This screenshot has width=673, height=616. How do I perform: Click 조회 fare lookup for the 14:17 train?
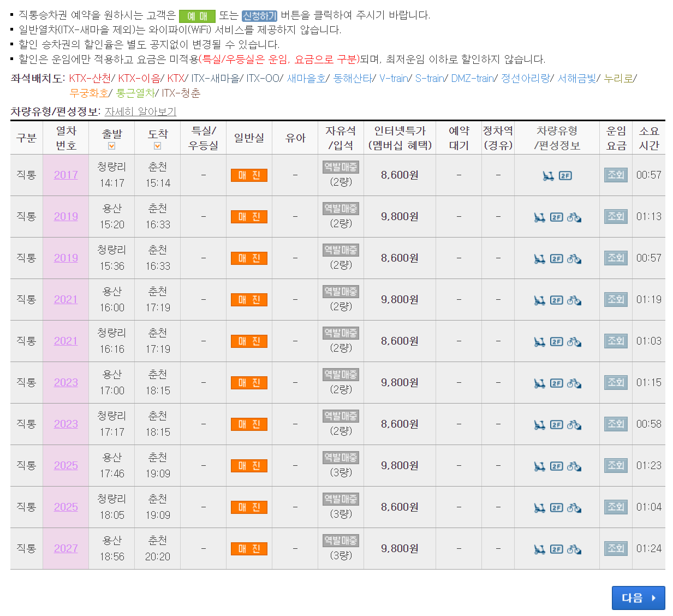point(616,175)
